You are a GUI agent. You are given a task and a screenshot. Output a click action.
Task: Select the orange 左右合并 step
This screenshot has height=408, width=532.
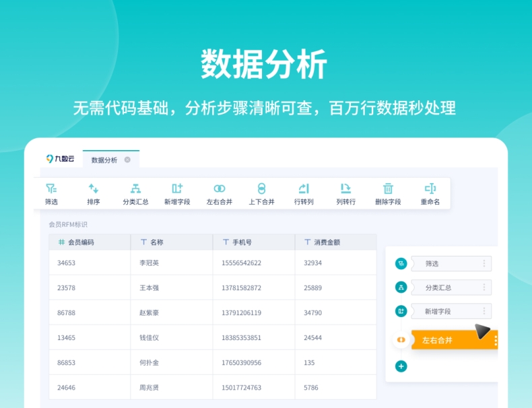point(455,340)
